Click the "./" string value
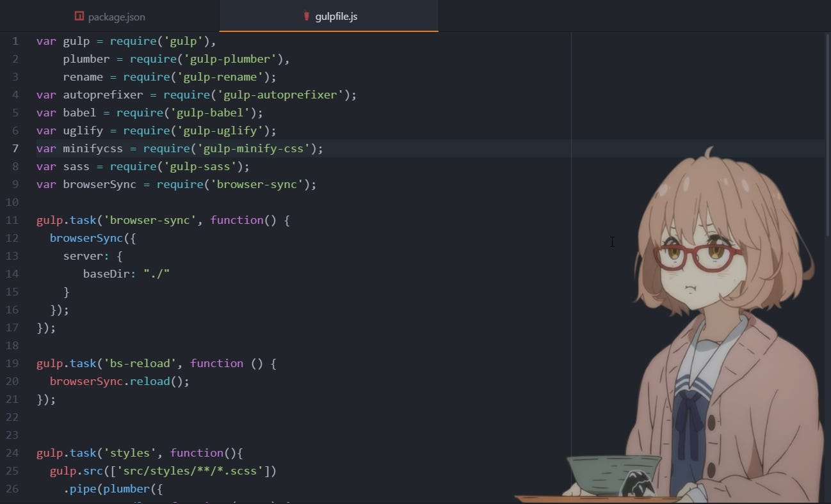The width and height of the screenshot is (831, 504). point(156,274)
